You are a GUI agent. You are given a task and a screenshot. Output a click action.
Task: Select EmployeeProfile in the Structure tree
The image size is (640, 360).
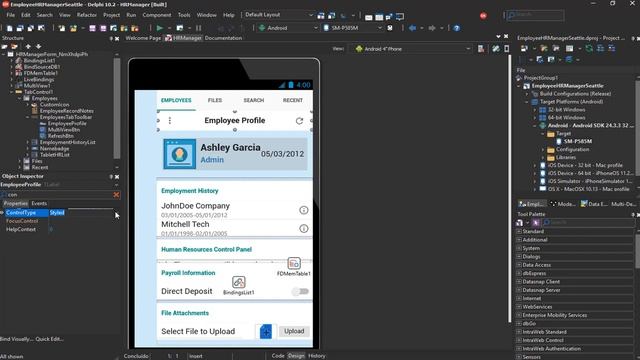coord(67,123)
